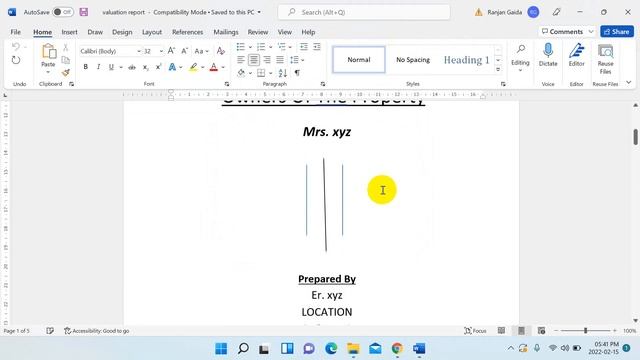The image size is (640, 360).
Task: Justify paragraph text
Action: [280, 60]
